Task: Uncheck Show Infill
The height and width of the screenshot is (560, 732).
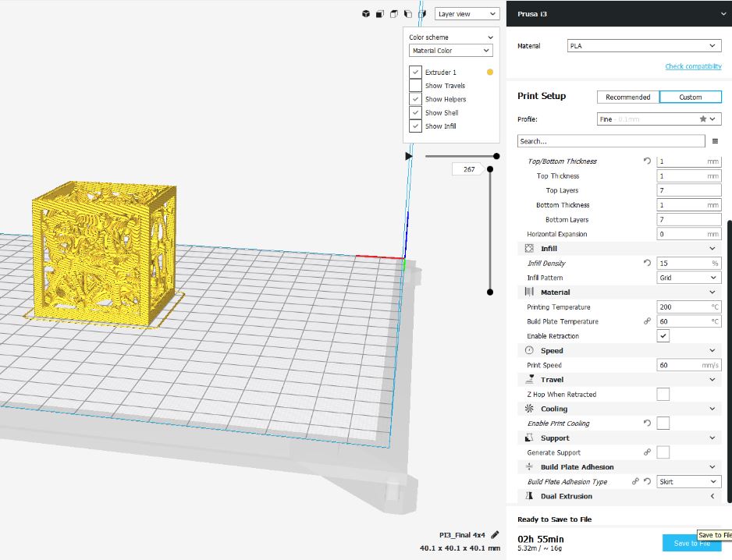Action: point(415,126)
